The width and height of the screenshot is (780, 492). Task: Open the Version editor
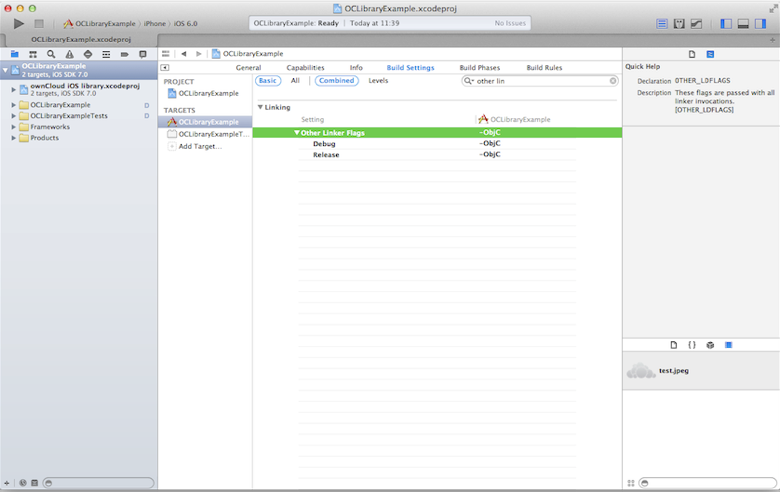point(696,23)
